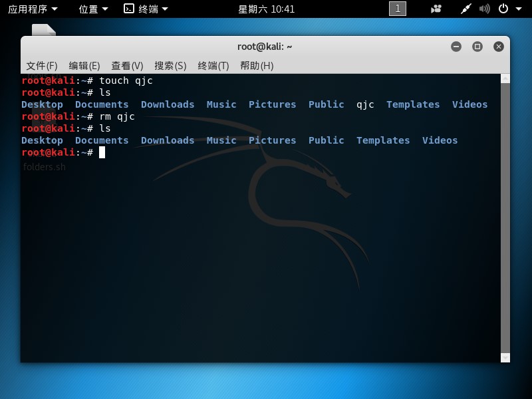Viewport: 532px width, 399px height.
Task: Click the terminal scrollbar down arrow
Action: [x=505, y=358]
